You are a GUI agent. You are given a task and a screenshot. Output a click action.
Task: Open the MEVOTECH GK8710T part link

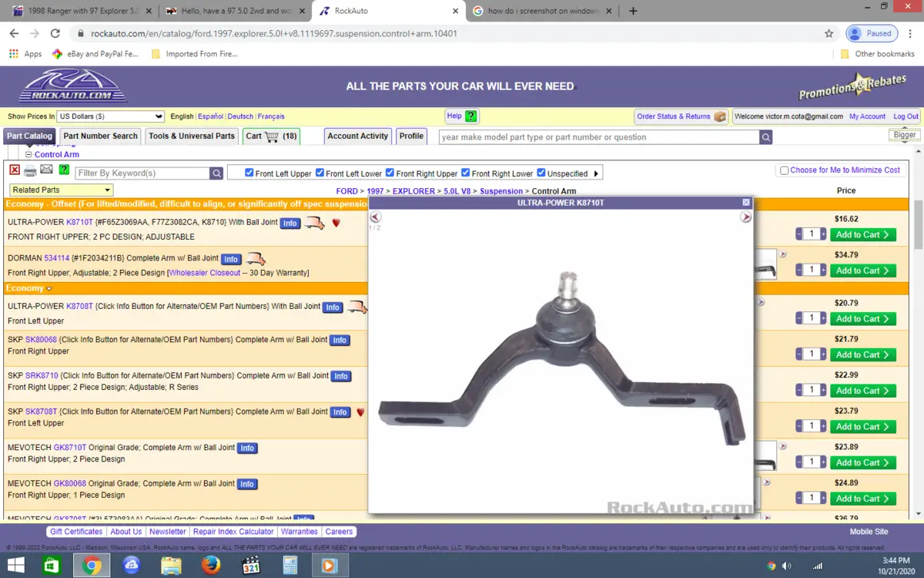(70, 448)
